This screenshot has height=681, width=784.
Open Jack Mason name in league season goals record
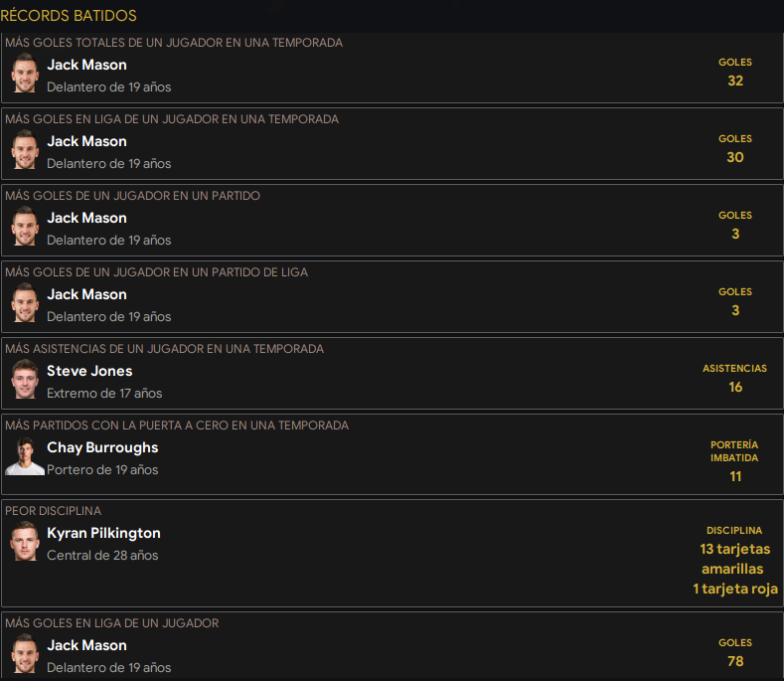pyautogui.click(x=86, y=141)
